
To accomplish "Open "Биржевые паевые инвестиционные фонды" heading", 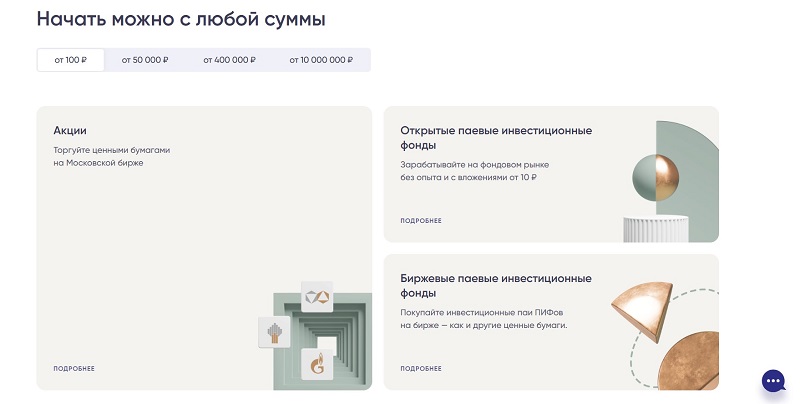I will coord(496,286).
